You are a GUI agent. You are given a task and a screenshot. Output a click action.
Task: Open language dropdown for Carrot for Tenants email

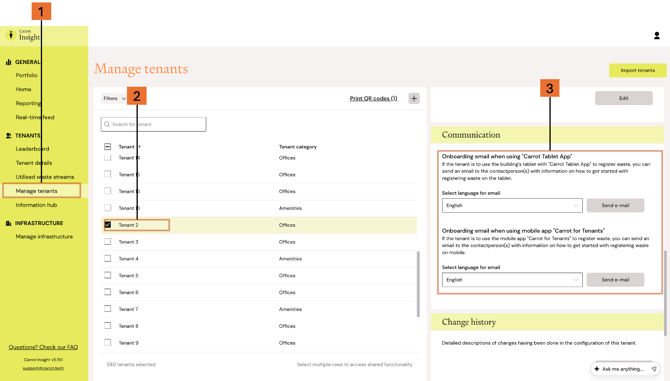[512, 280]
